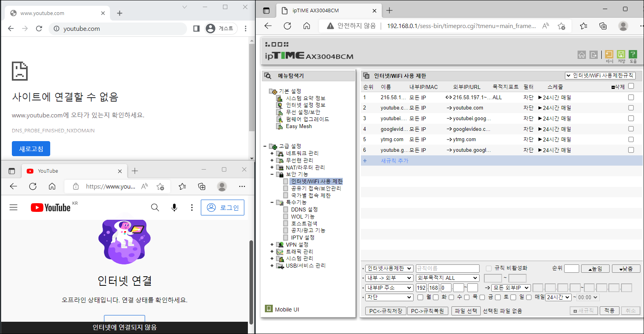Screen dimensions: 644x334
Task: Click the green save (저장) icon
Action: (621, 55)
